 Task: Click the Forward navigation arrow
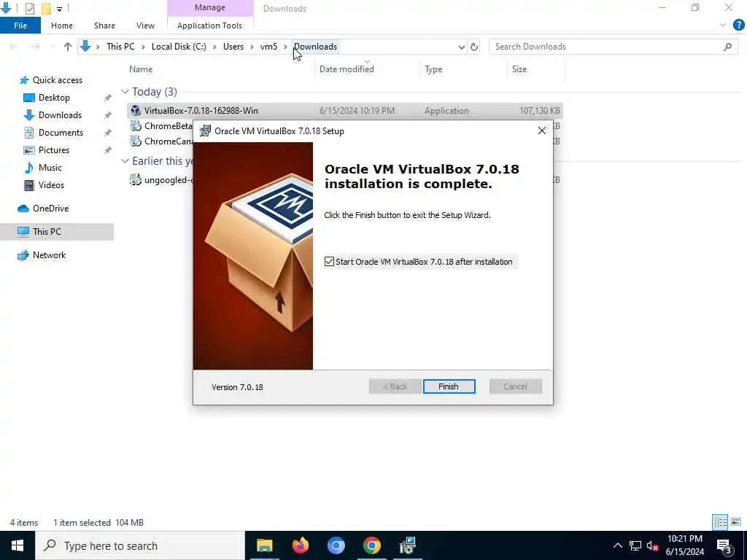36,47
